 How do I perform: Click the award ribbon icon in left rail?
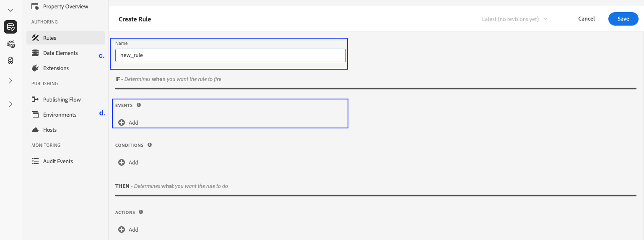click(10, 61)
